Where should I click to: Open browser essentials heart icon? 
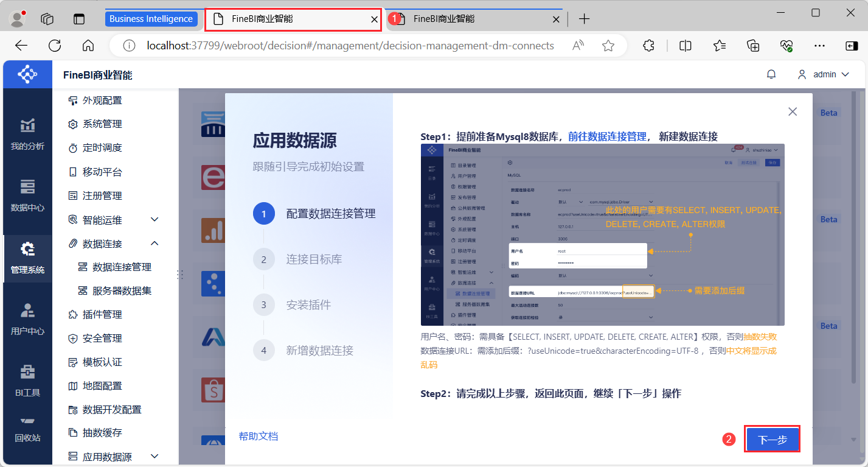[x=786, y=46]
